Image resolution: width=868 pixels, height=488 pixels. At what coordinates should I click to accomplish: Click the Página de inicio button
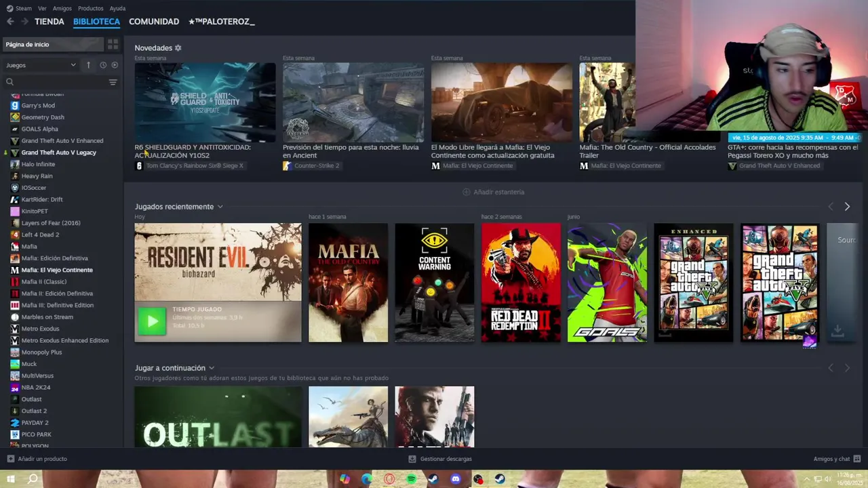click(52, 44)
